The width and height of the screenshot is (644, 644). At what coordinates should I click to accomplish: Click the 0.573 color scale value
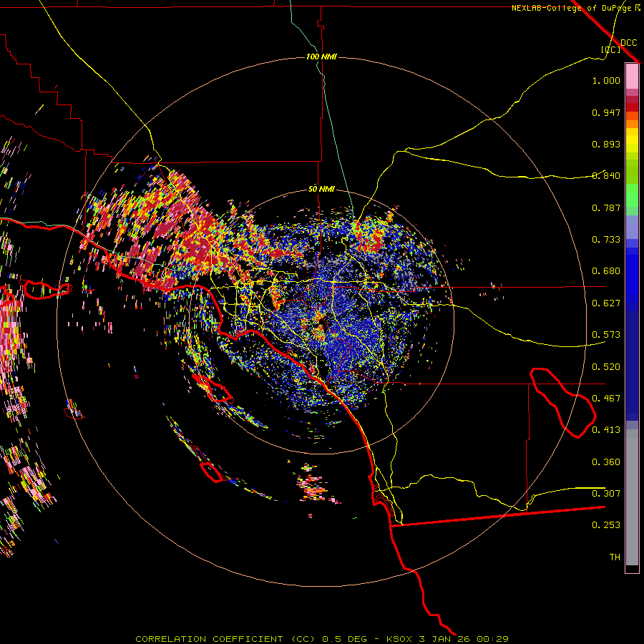606,335
